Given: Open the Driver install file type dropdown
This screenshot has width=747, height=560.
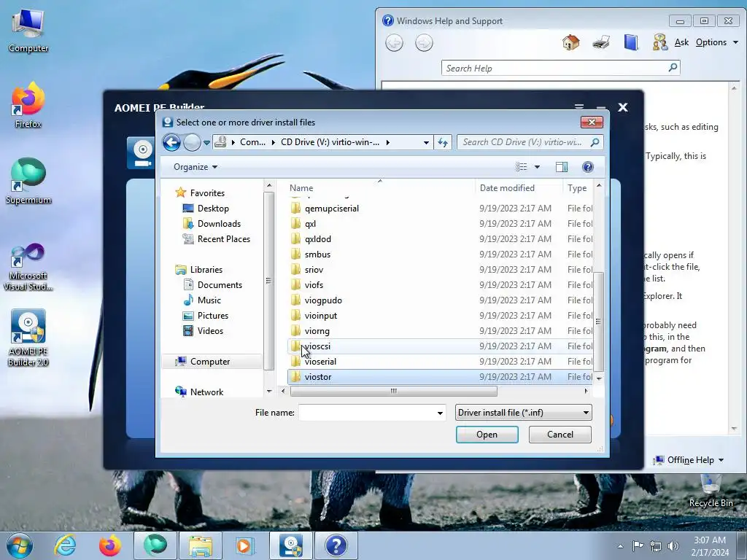Looking at the screenshot, I should tap(524, 413).
